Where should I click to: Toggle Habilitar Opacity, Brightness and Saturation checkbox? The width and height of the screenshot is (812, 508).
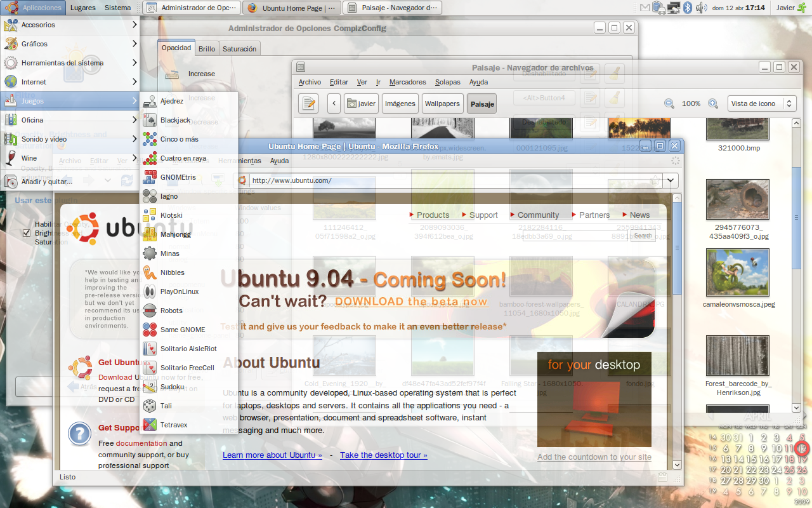point(27,233)
